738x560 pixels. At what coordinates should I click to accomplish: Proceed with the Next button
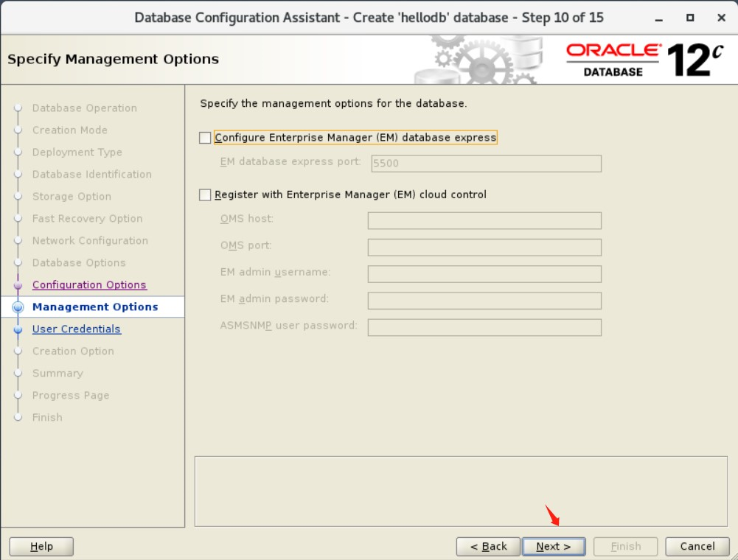[x=554, y=546]
